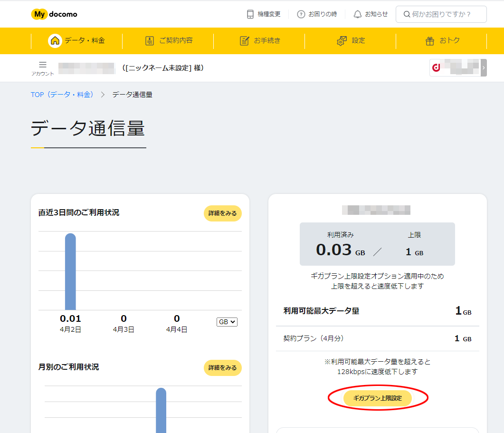Open the ご契約内容 tab
The image size is (504, 433).
click(168, 40)
